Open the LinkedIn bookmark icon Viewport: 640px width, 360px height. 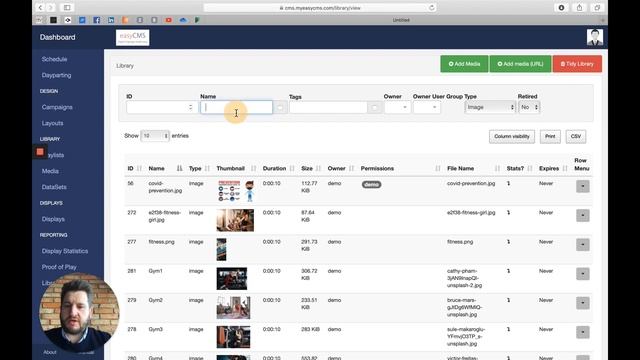point(111,20)
